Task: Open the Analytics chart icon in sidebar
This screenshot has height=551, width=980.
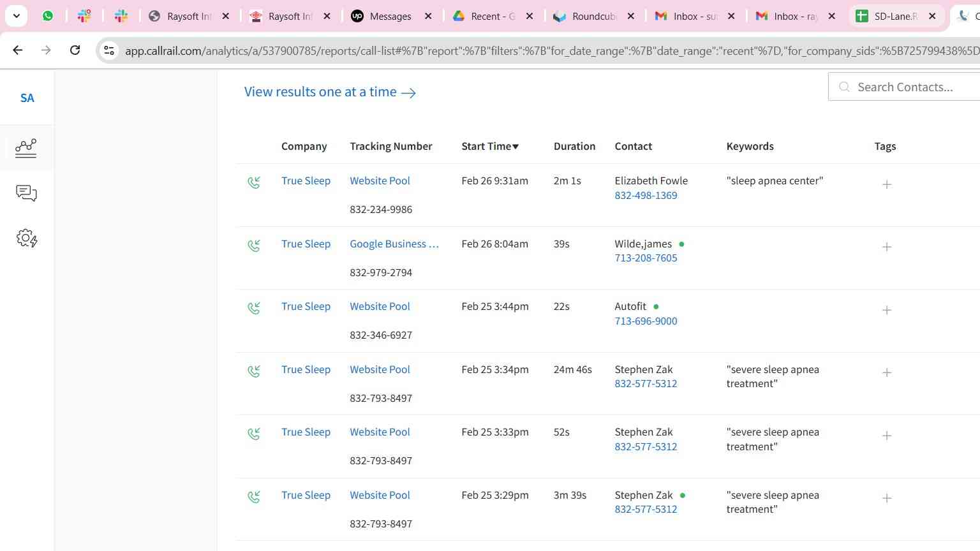Action: (x=26, y=148)
